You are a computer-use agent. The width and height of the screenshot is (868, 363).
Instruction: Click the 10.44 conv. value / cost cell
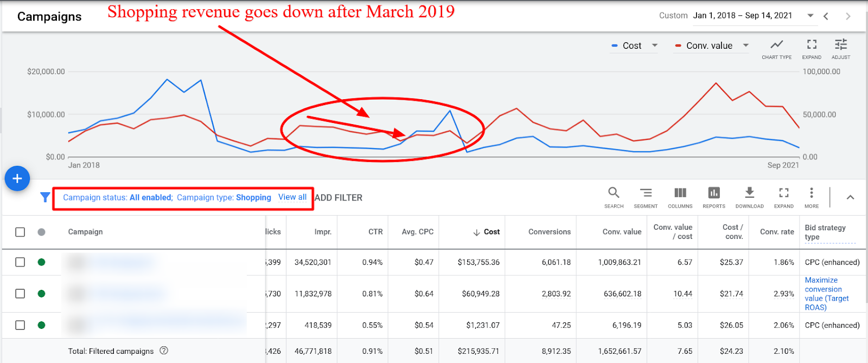tap(683, 294)
